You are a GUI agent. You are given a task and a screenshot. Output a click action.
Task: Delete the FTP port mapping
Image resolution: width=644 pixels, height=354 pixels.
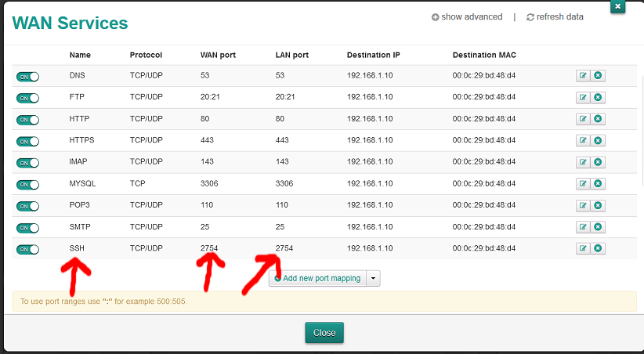(598, 98)
